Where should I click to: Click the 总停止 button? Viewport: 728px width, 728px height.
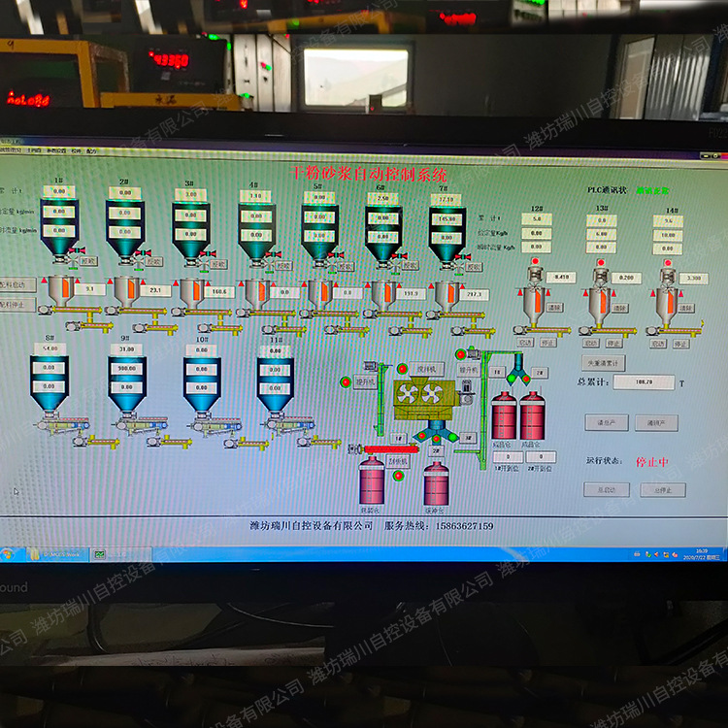[x=663, y=490]
